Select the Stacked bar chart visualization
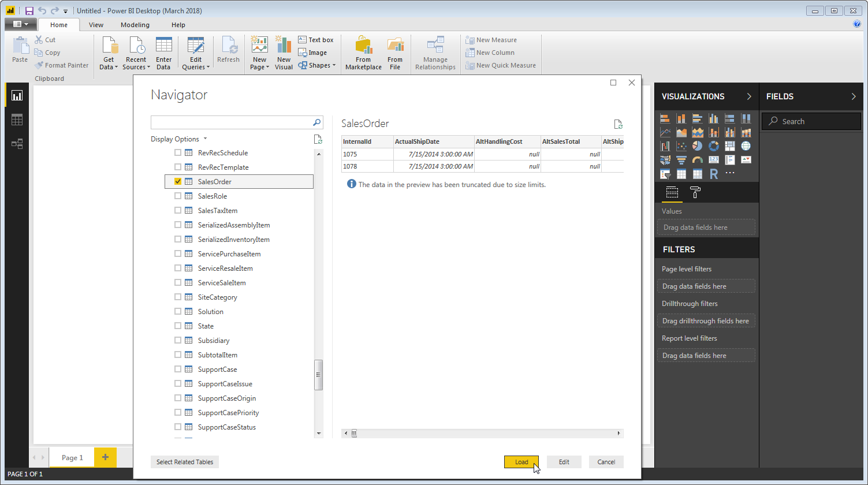Viewport: 868px width, 485px height. point(665,118)
